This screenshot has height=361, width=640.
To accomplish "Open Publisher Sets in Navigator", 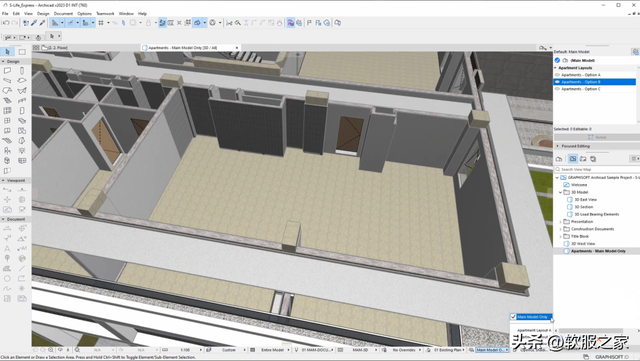I will click(x=593, y=158).
